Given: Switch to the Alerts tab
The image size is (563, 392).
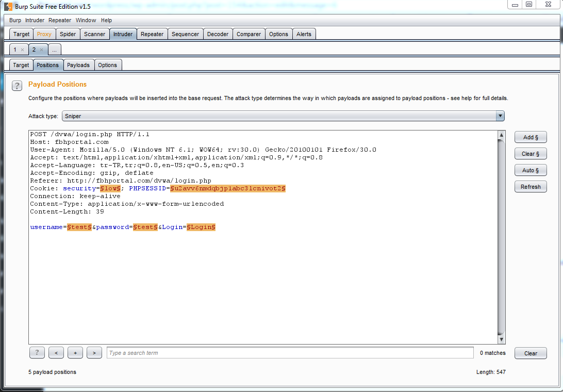Looking at the screenshot, I should pos(304,34).
